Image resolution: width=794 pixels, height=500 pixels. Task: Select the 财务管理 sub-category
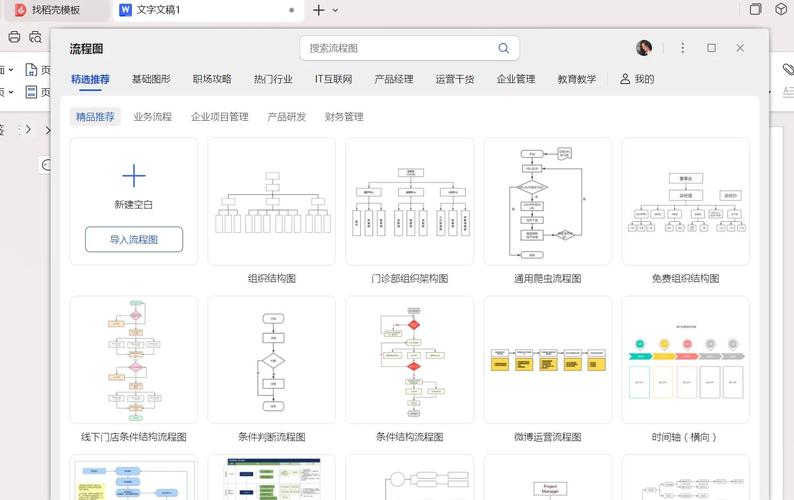(344, 117)
